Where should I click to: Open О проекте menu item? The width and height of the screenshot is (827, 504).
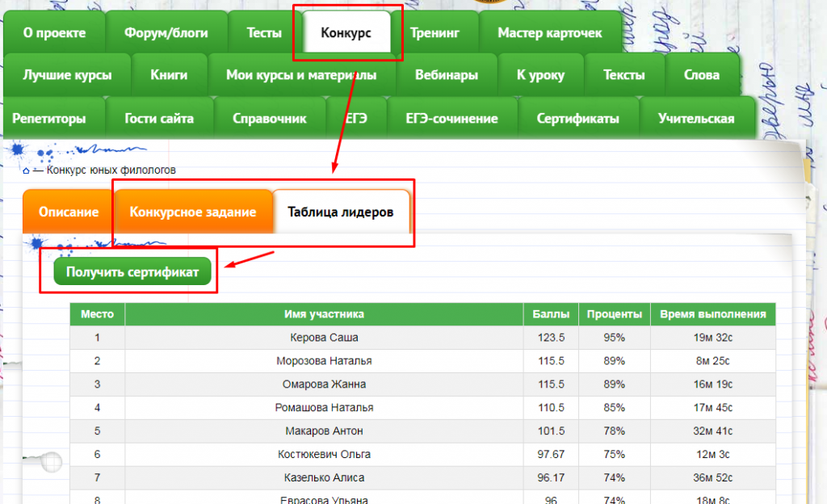(54, 33)
